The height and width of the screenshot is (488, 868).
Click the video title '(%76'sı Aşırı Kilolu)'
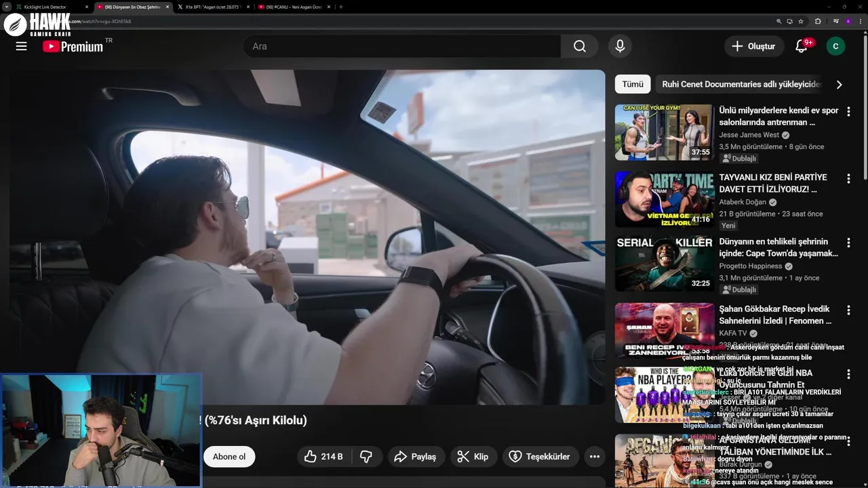256,420
